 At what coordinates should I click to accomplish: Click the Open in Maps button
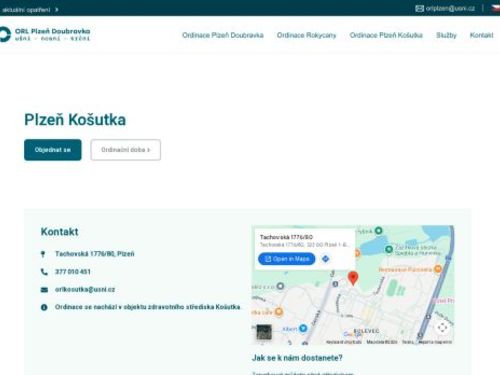click(x=287, y=259)
